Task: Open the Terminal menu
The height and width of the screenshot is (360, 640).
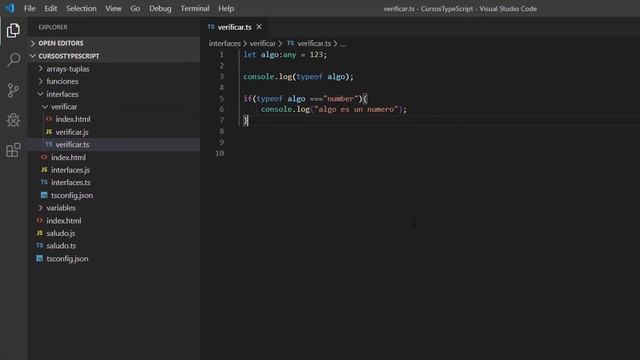Action: (195, 8)
